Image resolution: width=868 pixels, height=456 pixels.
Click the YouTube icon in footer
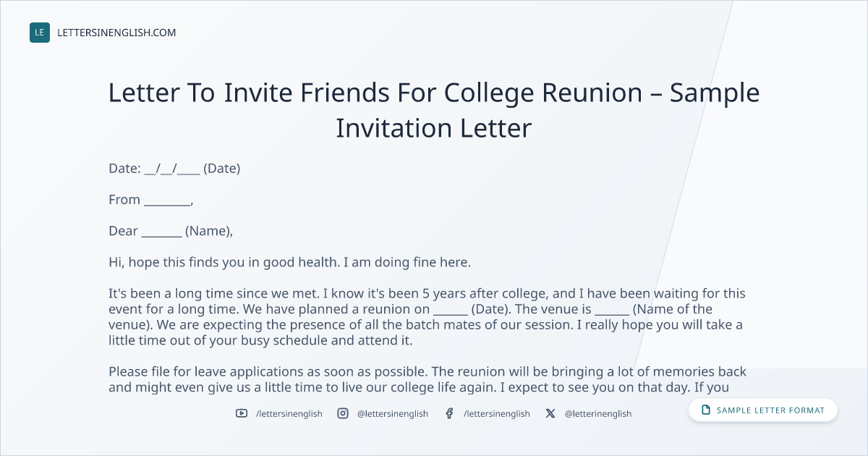tap(242, 413)
